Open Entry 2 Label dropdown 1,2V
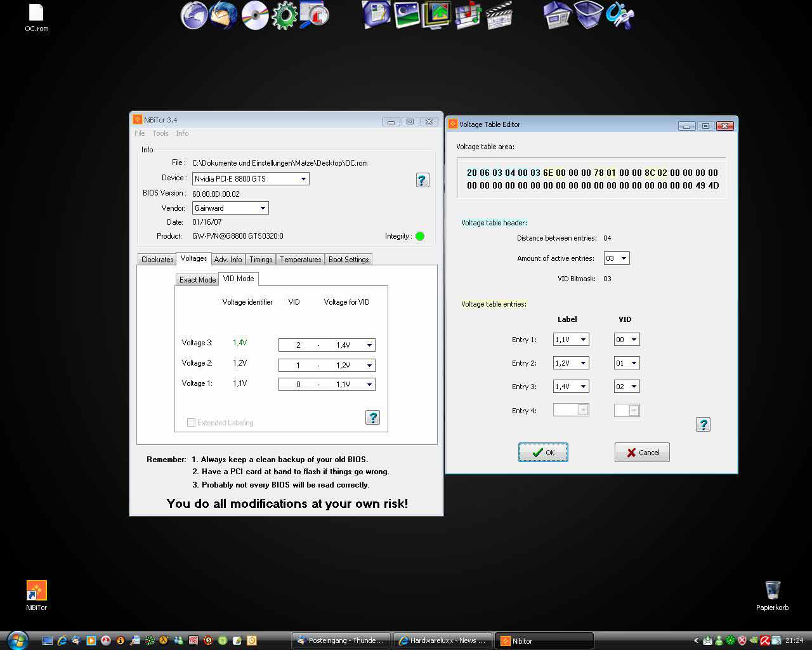The image size is (812, 650). click(571, 363)
